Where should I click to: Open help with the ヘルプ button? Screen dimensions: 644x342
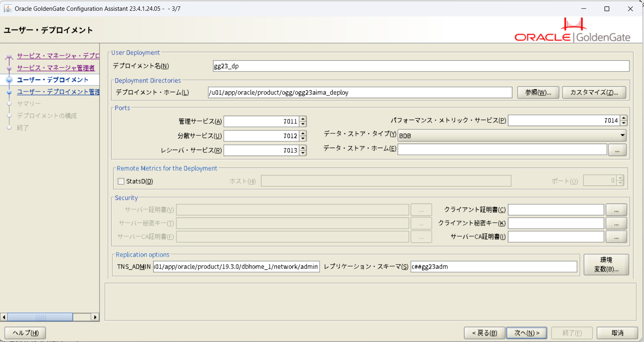[x=25, y=333]
